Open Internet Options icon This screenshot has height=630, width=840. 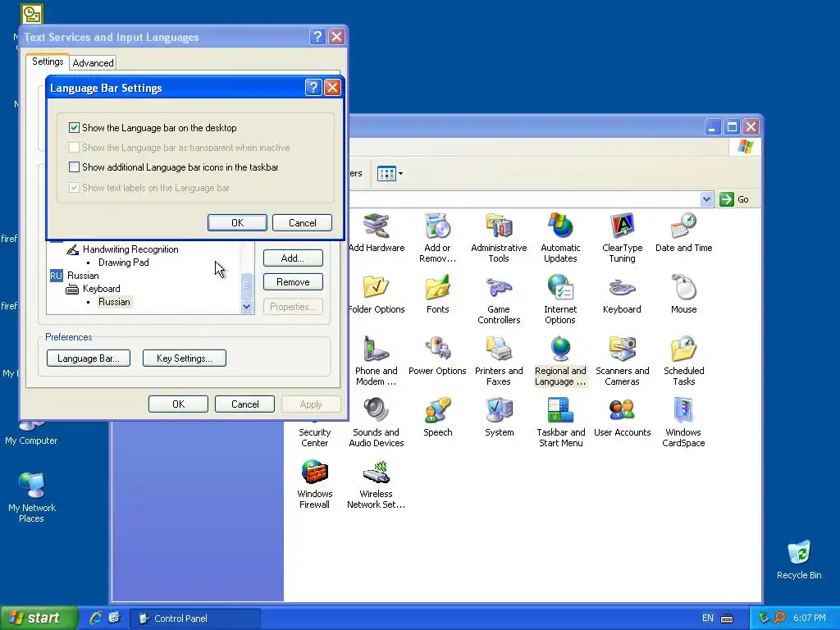click(560, 299)
